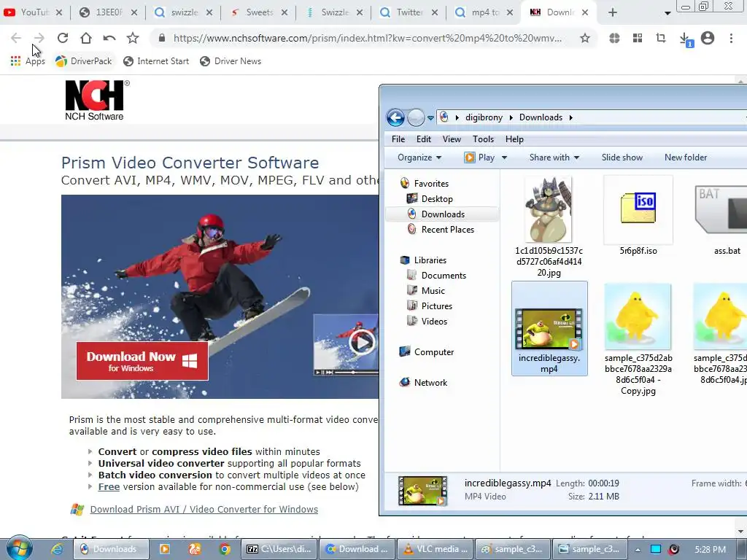747x560 pixels.
Task: Open the new tab plus button
Action: click(x=613, y=12)
